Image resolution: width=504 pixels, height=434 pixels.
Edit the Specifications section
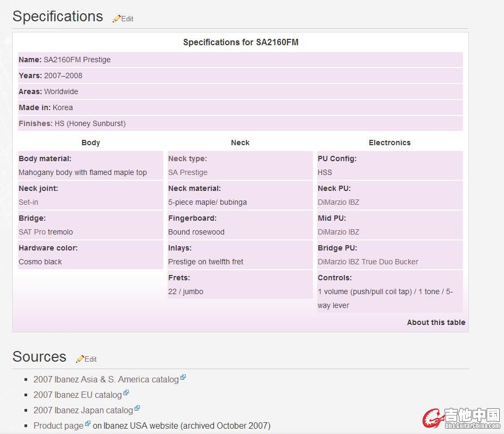127,19
